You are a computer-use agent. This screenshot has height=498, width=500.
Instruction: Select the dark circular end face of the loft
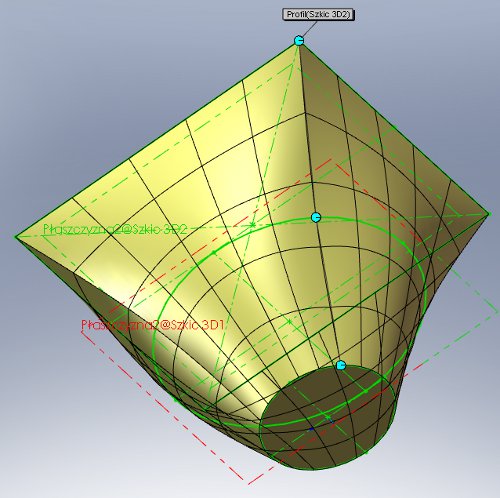coord(327,417)
